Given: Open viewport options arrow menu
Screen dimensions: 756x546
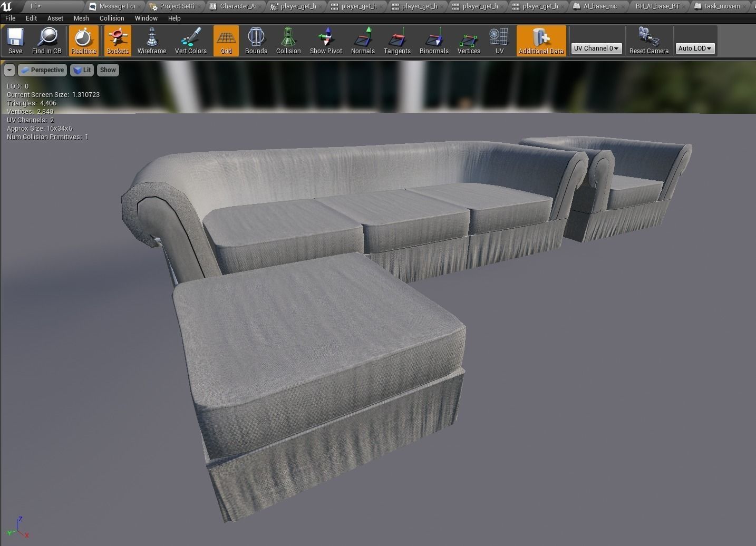Looking at the screenshot, I should (9, 70).
